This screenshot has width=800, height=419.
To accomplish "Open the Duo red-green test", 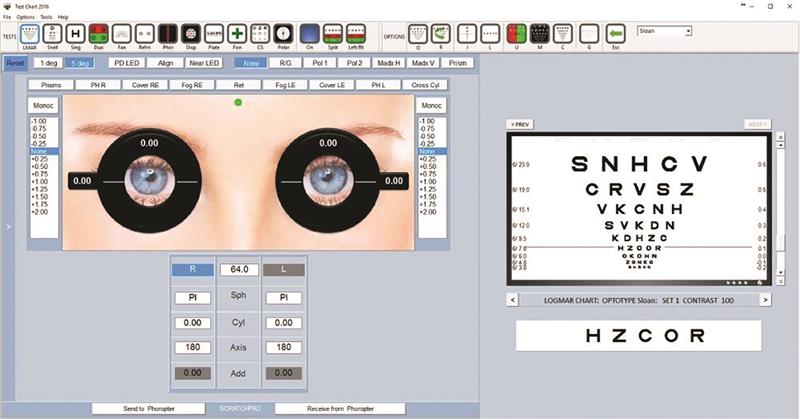I will [x=98, y=34].
